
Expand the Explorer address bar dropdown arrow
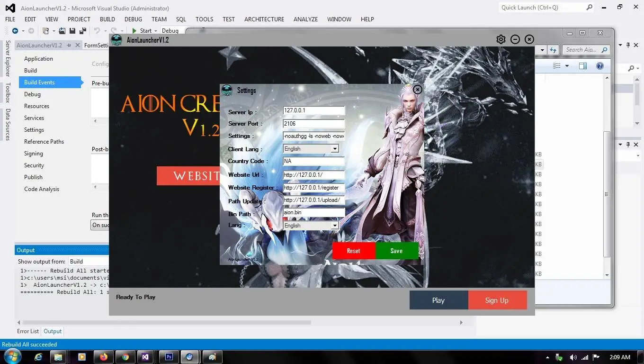pyautogui.click(x=542, y=50)
